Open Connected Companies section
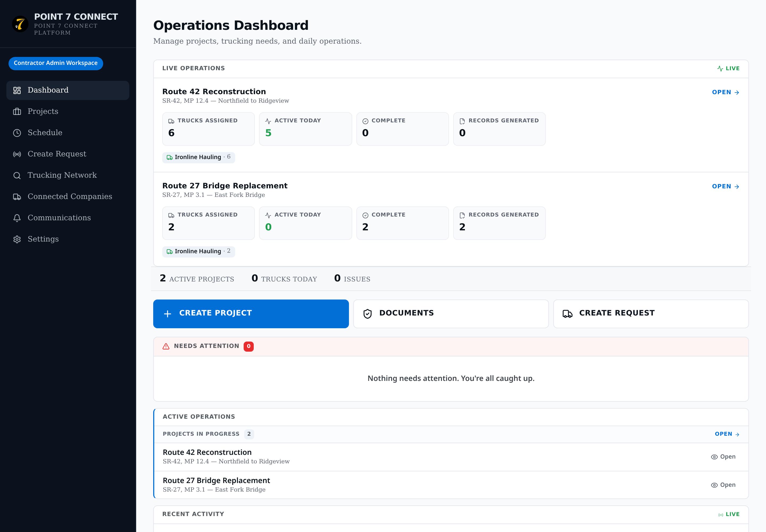 (x=68, y=197)
